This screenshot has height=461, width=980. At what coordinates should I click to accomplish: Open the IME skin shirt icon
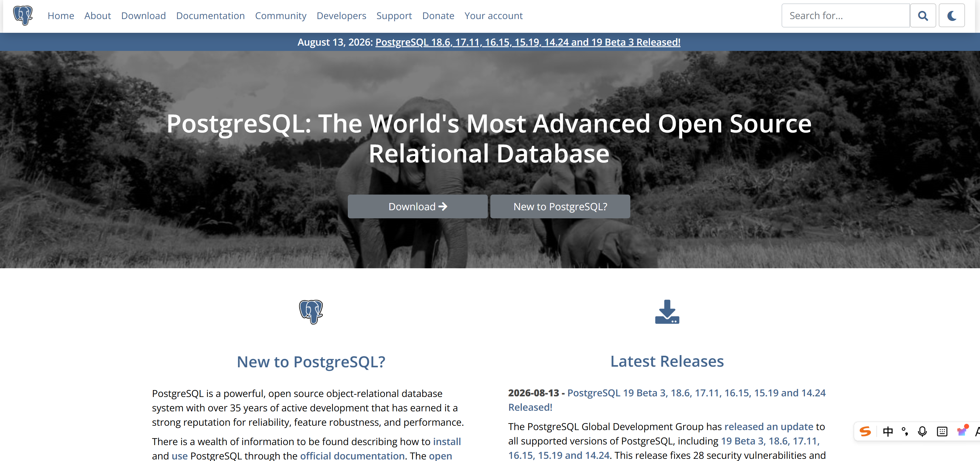point(962,431)
